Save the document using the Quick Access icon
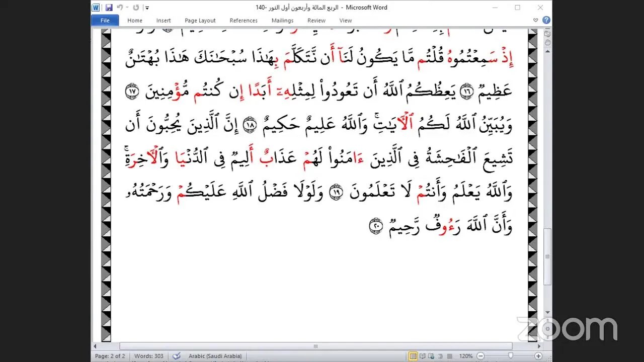The image size is (644, 362). coord(109,8)
